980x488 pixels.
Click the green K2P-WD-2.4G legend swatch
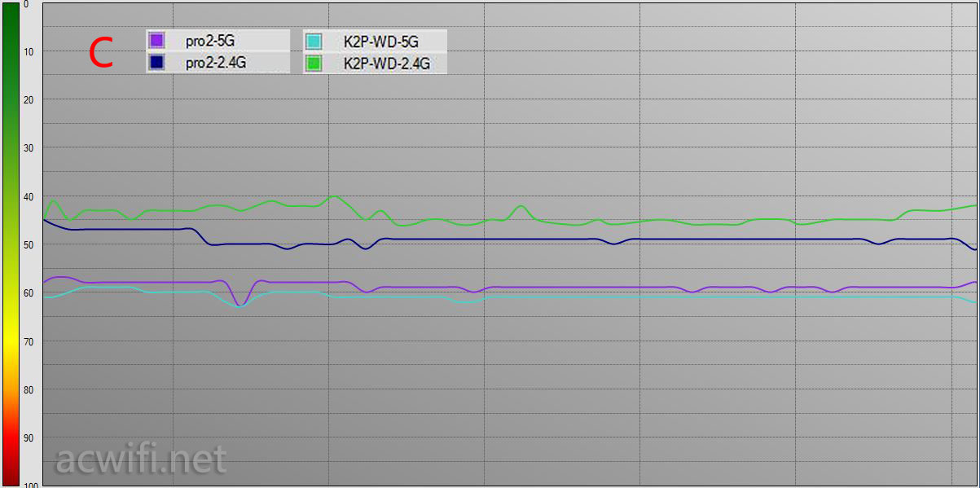(314, 63)
